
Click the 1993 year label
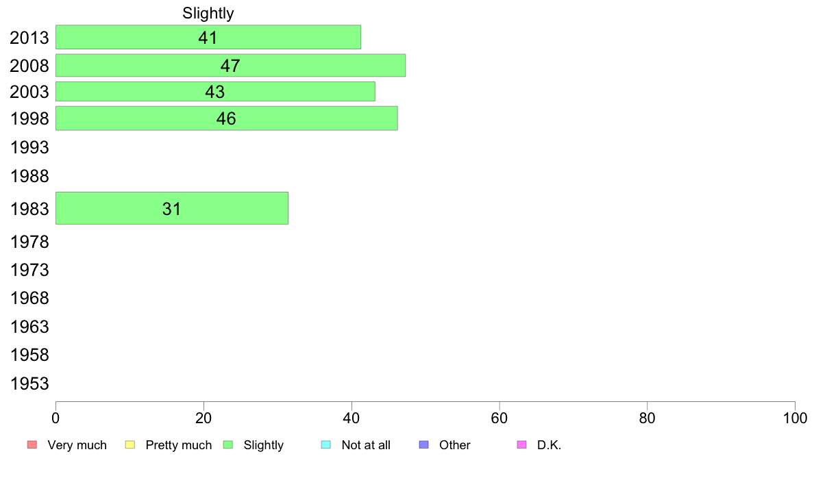(x=29, y=147)
